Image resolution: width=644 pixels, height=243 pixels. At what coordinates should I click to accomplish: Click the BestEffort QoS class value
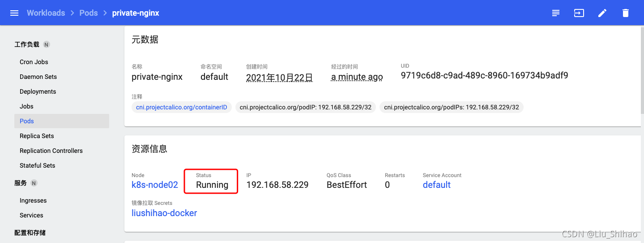(347, 185)
